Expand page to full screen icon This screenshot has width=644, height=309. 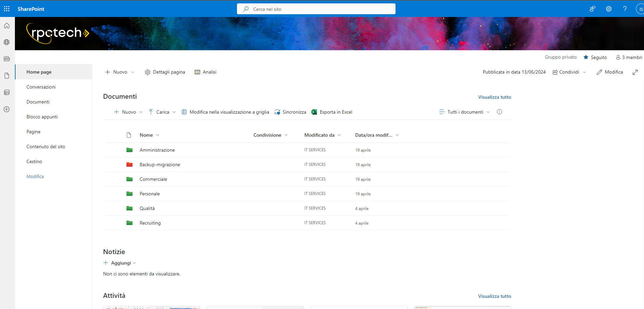[x=635, y=72]
